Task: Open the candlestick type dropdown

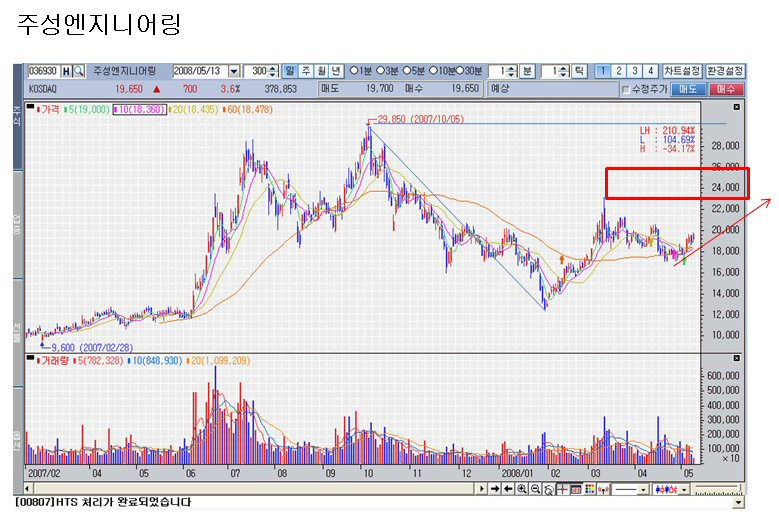Action: point(685,489)
